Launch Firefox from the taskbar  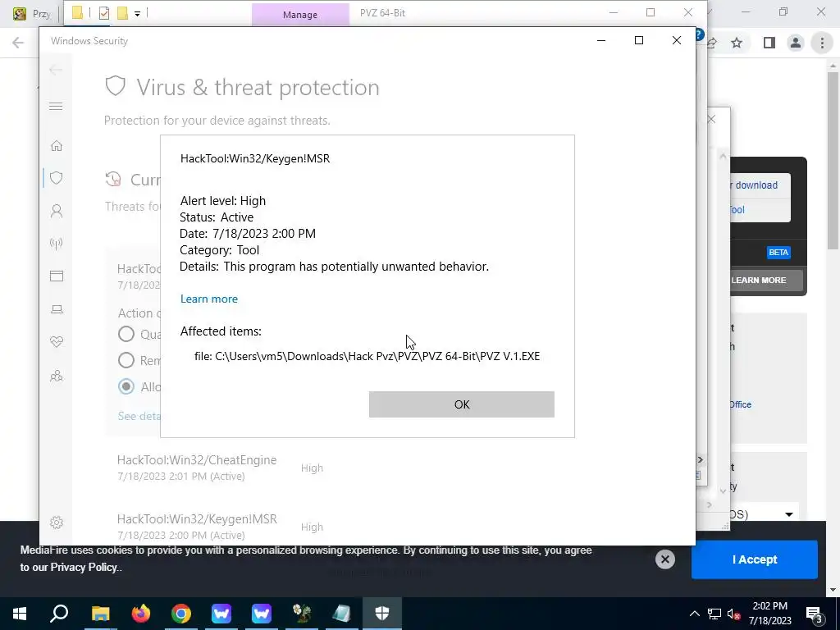141,614
